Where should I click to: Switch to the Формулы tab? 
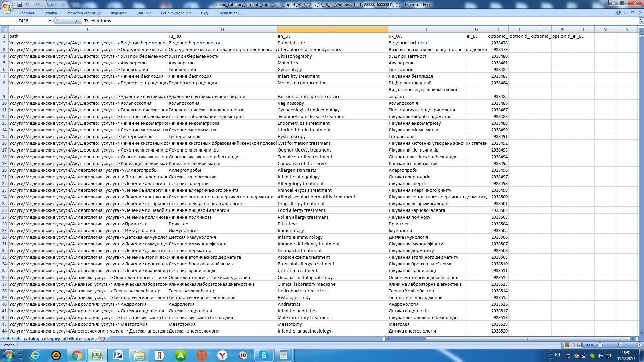119,13
